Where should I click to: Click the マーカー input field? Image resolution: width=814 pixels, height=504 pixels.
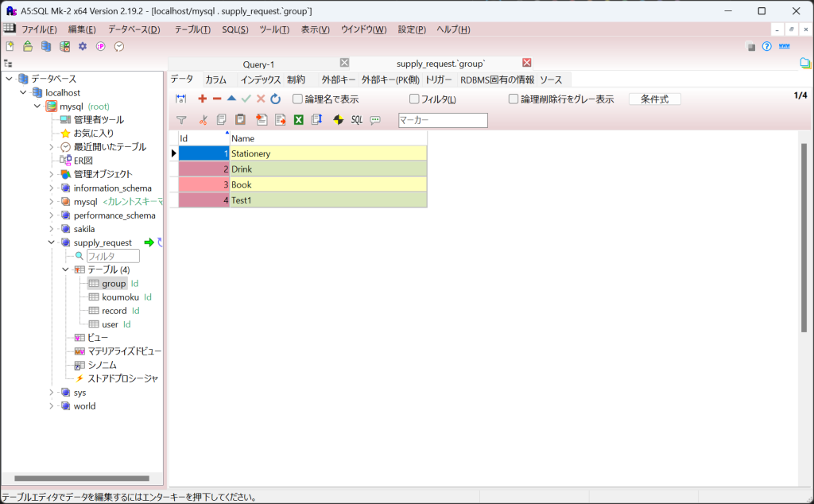point(443,120)
